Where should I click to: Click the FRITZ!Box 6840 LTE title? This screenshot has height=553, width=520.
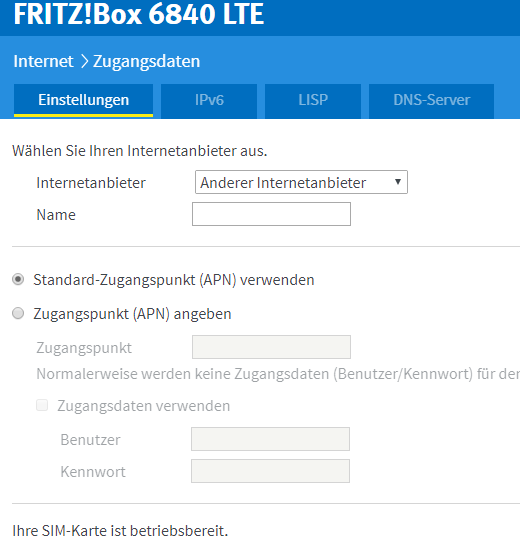139,14
